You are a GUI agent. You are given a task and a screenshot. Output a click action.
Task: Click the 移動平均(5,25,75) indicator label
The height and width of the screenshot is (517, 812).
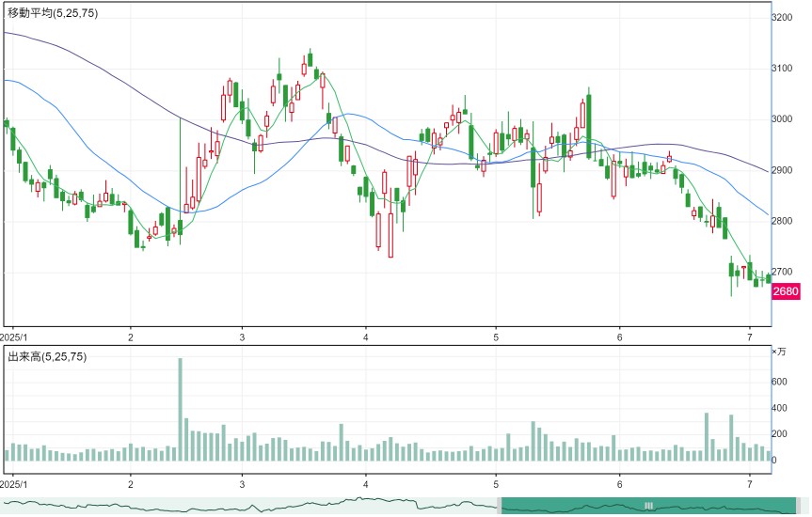pos(53,13)
